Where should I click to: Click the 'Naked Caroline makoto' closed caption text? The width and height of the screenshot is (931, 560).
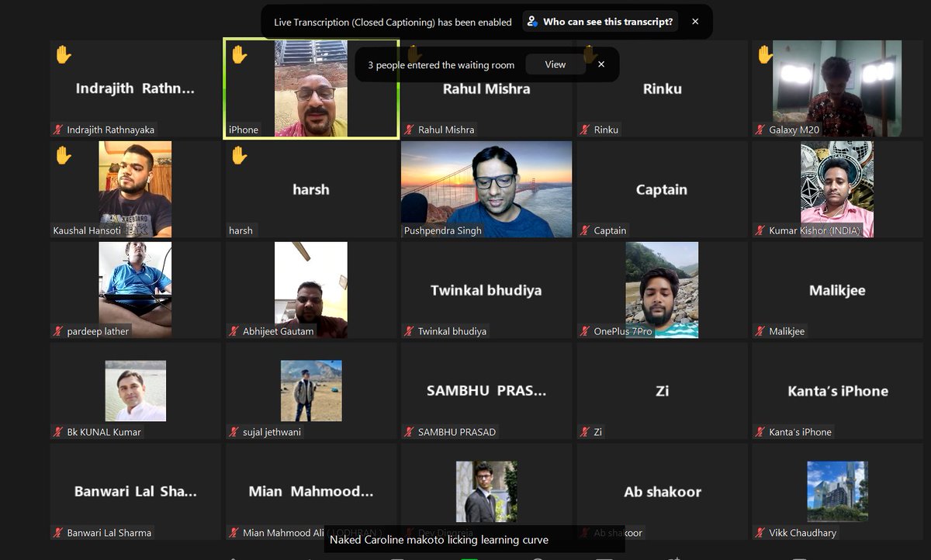[439, 540]
